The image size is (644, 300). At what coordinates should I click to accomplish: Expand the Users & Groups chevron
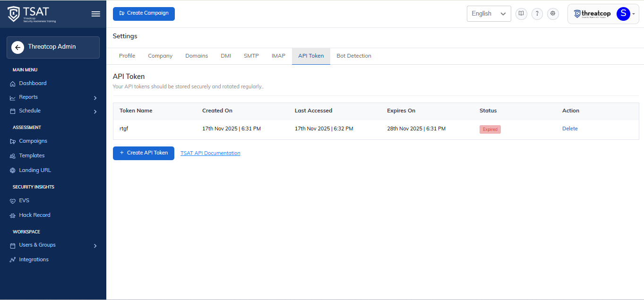click(95, 246)
